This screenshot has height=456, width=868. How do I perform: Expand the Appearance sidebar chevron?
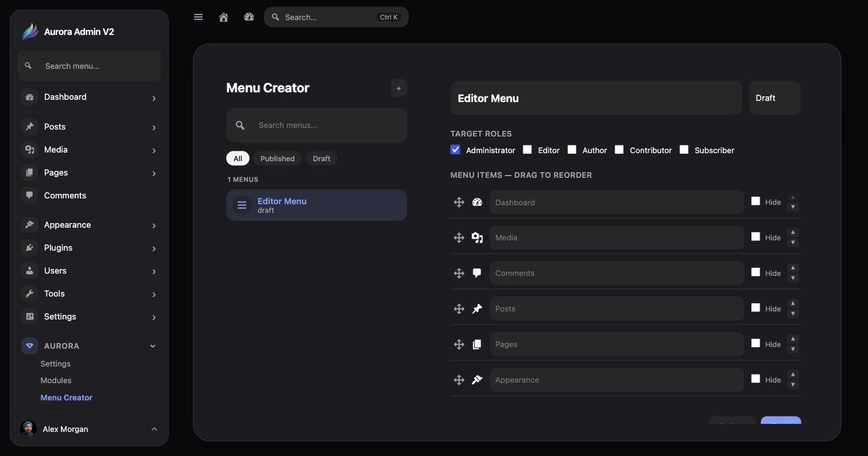coord(154,225)
